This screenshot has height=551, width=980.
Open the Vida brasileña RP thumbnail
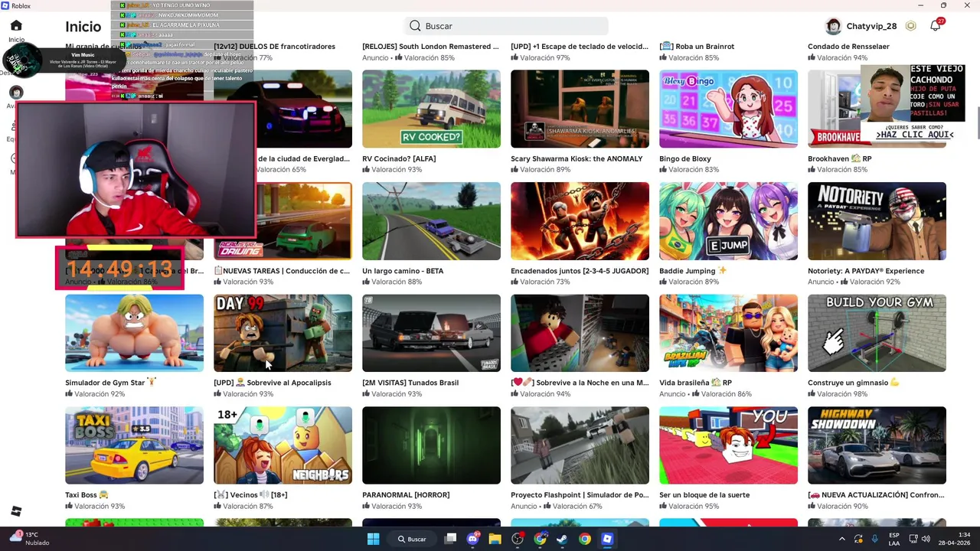click(x=728, y=333)
